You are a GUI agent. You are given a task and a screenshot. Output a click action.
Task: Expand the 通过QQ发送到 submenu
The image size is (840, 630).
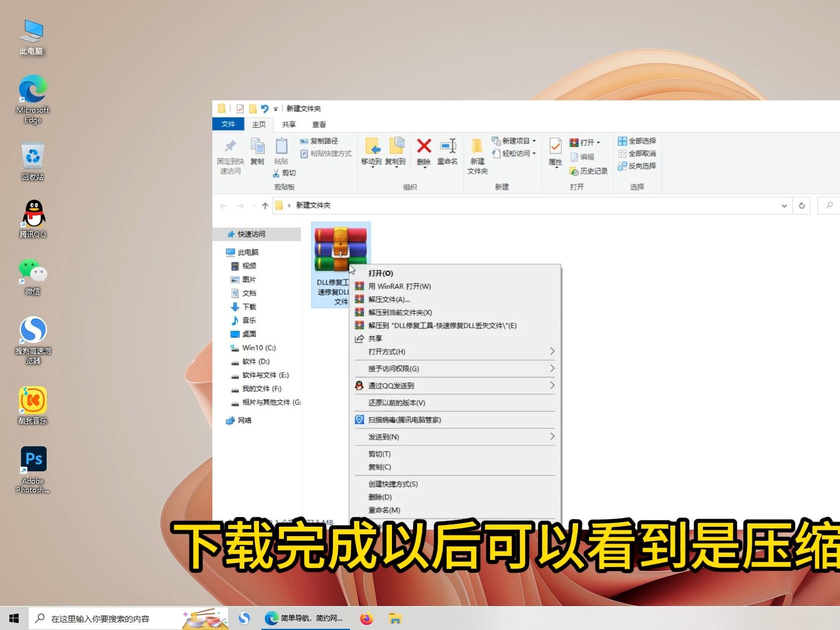[455, 386]
